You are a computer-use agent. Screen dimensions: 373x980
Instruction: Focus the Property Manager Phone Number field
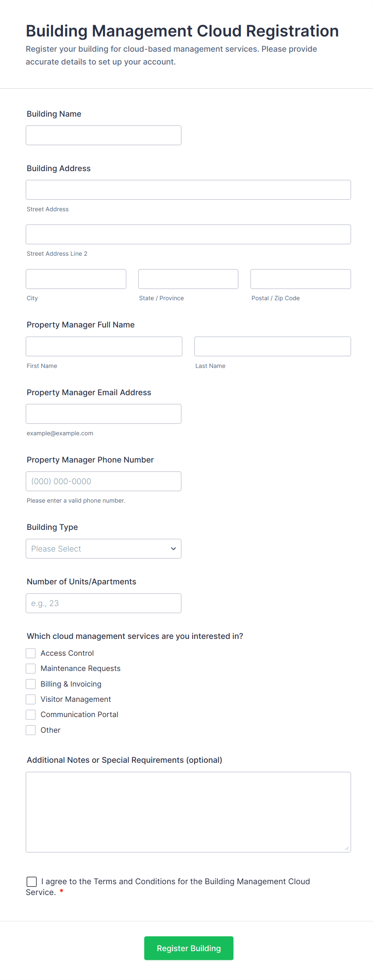tap(103, 481)
